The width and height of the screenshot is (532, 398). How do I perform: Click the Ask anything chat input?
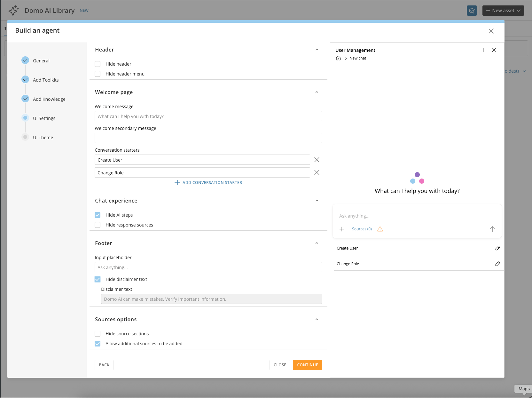pyautogui.click(x=417, y=216)
